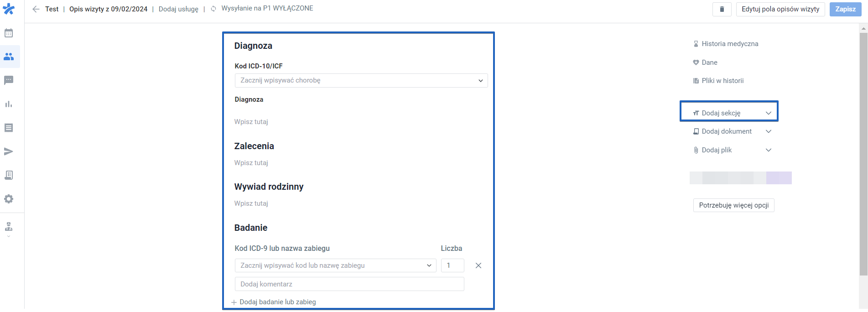Click the paperclip icon beside Dodaj plik
The image size is (868, 312).
[696, 150]
